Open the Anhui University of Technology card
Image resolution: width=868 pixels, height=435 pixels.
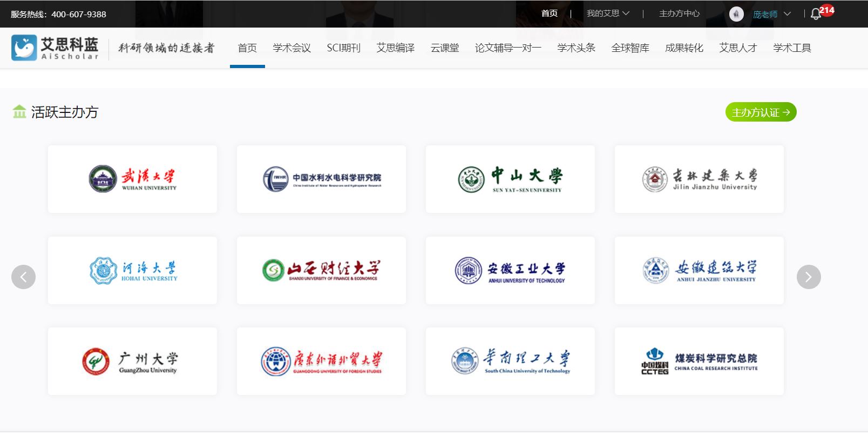click(510, 270)
